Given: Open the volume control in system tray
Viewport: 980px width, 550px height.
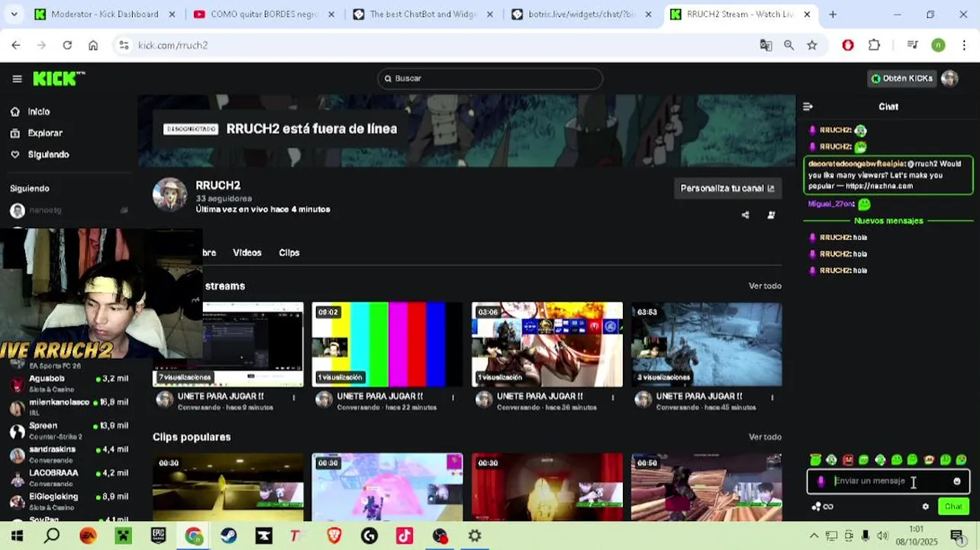Looking at the screenshot, I should [882, 536].
